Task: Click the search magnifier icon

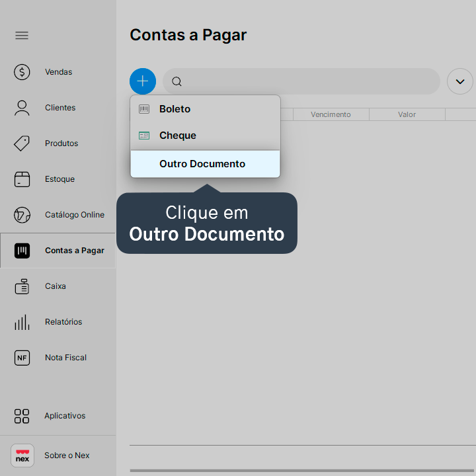Action: point(177,81)
